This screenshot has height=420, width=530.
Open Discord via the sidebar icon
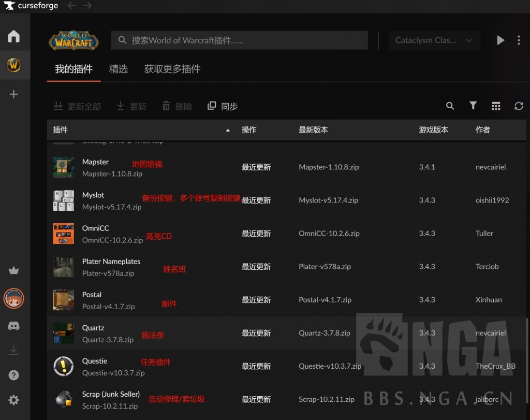[14, 326]
